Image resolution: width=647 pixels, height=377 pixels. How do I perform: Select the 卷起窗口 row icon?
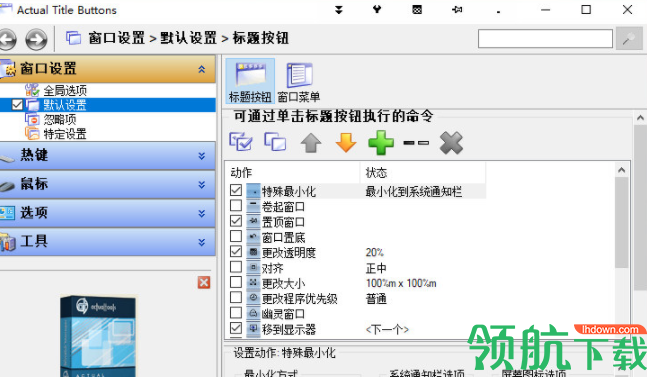coord(253,206)
